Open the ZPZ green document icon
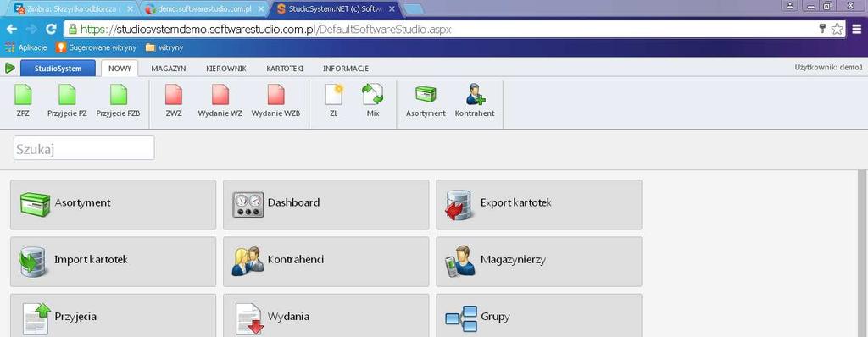Screen dimensions: 868x337 tap(23, 95)
